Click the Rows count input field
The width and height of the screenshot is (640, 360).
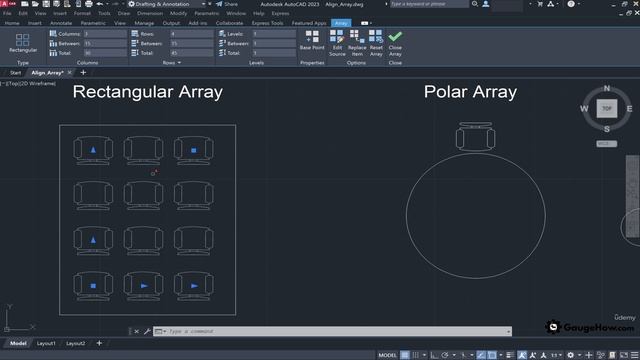(x=192, y=34)
